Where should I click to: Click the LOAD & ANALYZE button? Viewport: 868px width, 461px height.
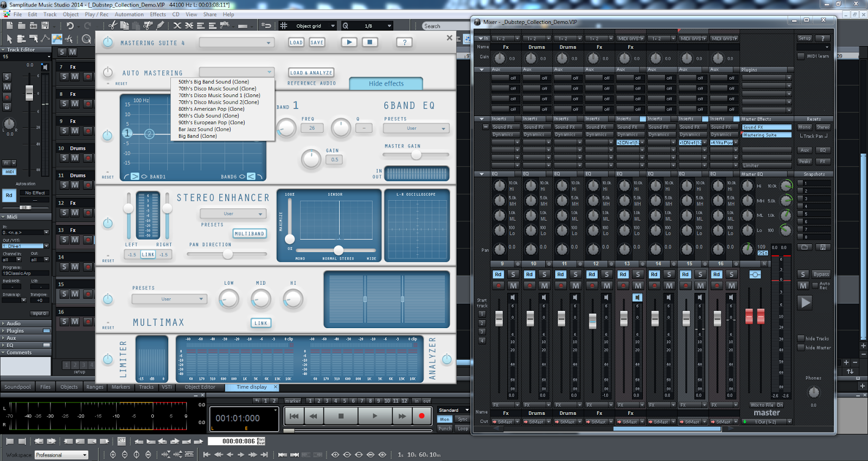pos(311,72)
